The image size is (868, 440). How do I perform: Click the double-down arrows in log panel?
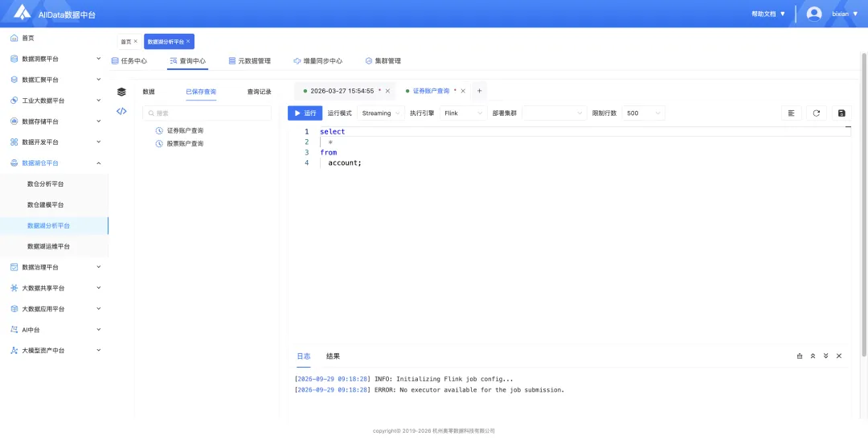(826, 356)
